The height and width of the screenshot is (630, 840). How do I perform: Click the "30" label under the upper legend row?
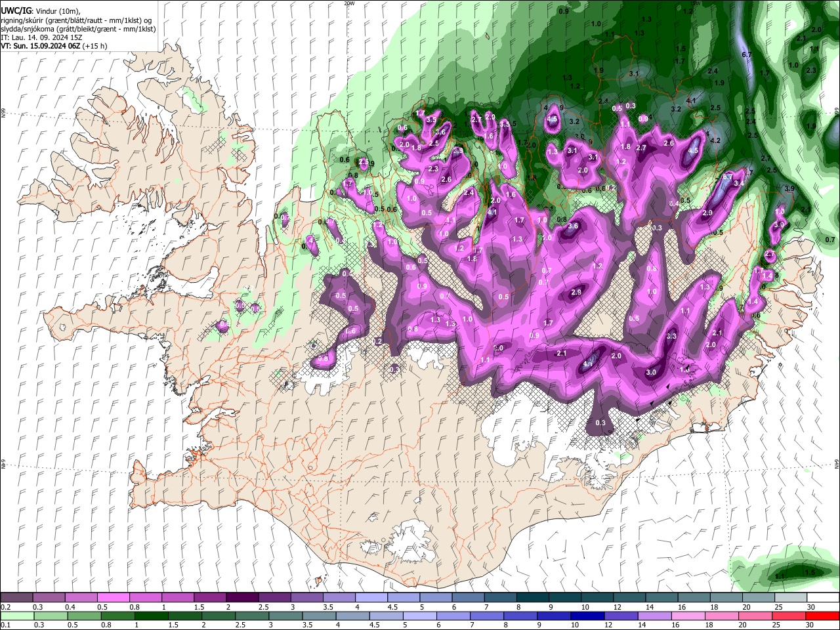click(811, 607)
